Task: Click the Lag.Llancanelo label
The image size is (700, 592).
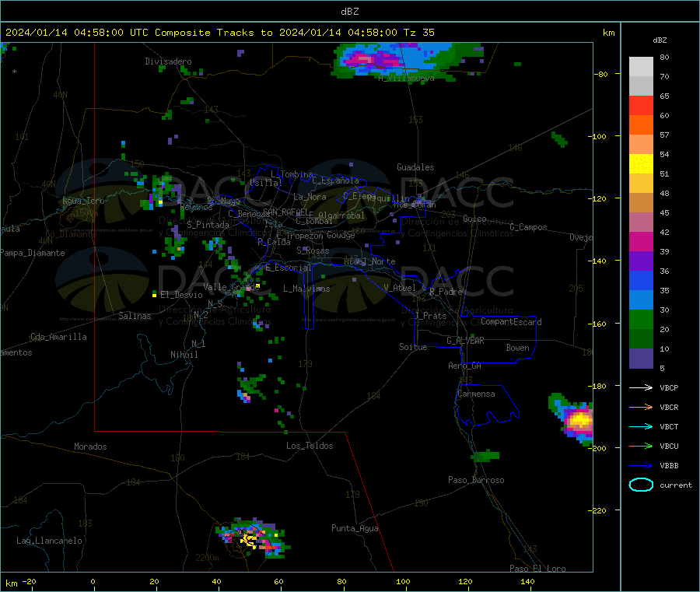Action: pyautogui.click(x=50, y=541)
